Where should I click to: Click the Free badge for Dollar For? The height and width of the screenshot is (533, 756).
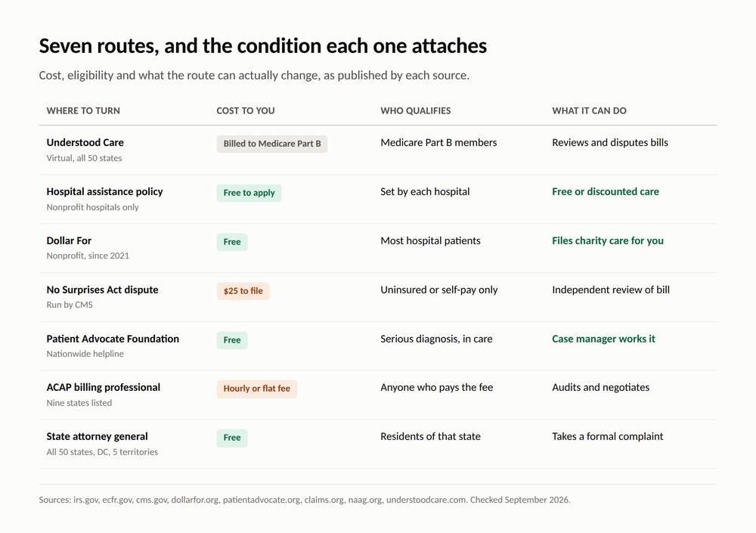pos(232,242)
